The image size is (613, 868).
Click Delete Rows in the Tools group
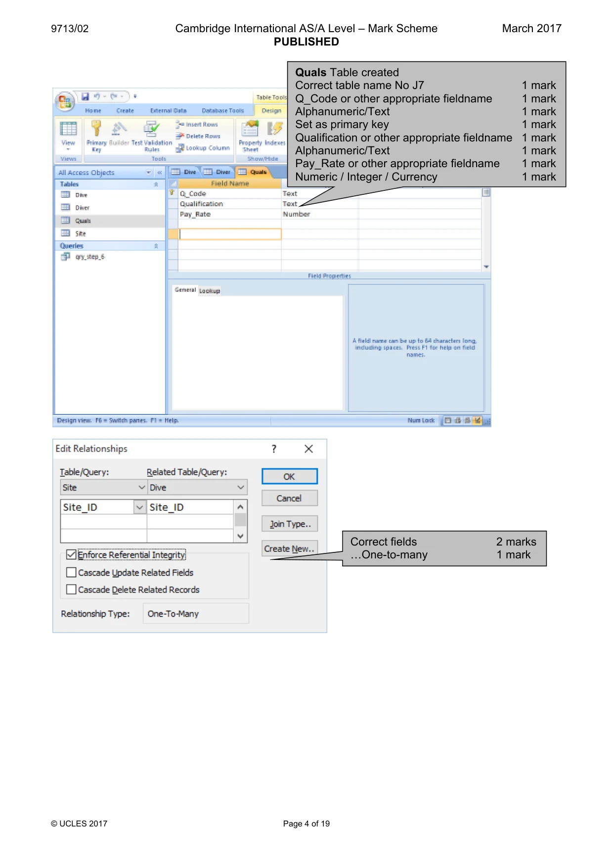point(198,136)
